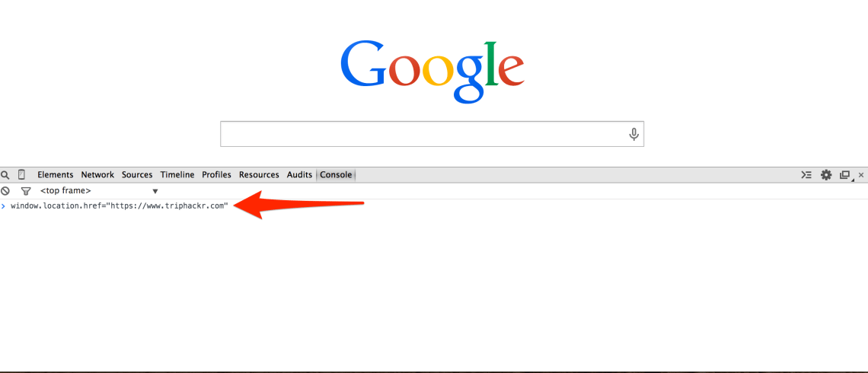Close the DevTools panel
Viewport: 868px width, 373px height.
pyautogui.click(x=860, y=175)
